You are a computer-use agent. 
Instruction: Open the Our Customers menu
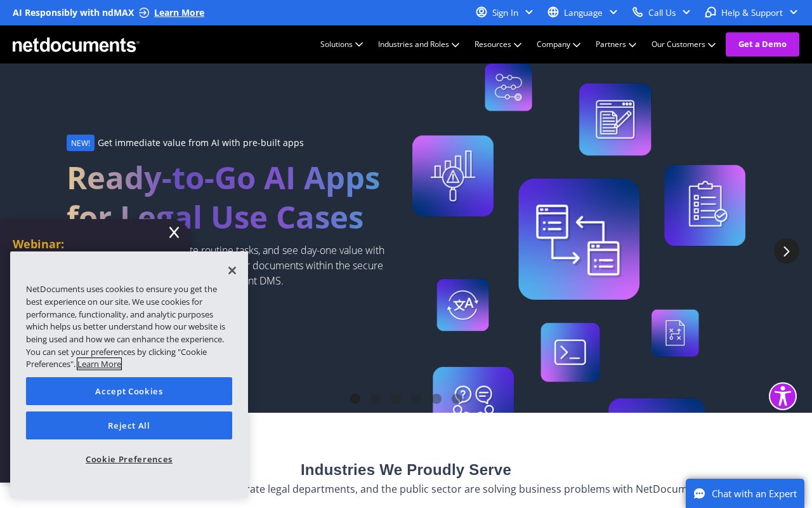(x=683, y=44)
